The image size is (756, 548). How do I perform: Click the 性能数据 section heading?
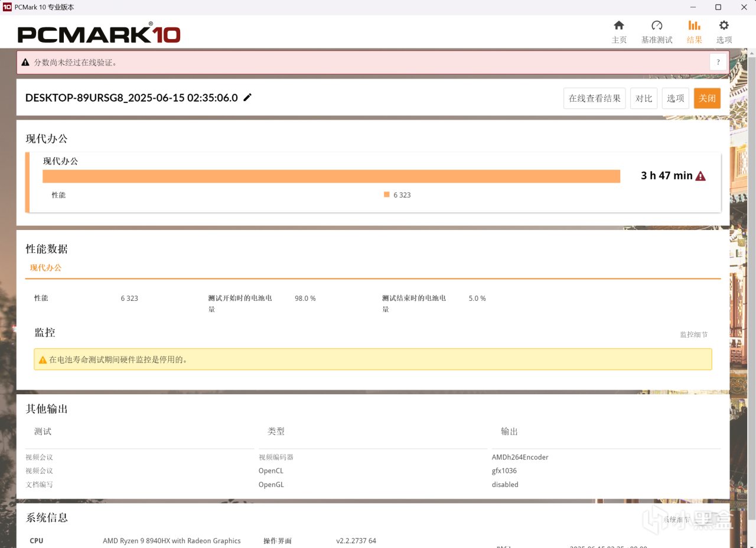[x=47, y=249]
